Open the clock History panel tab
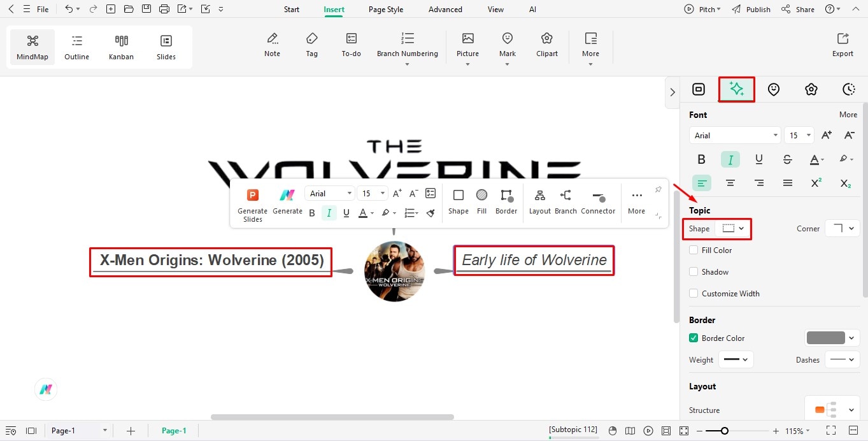This screenshot has width=868, height=441. tap(848, 89)
